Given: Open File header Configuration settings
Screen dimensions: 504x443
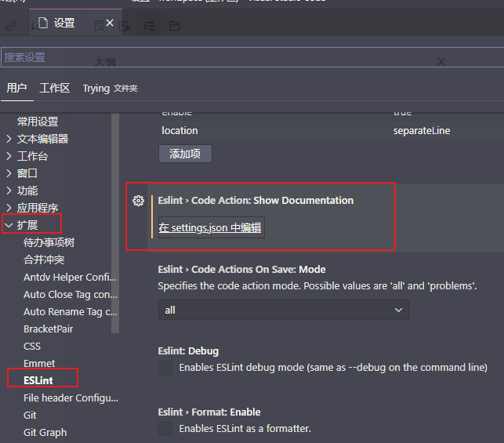Looking at the screenshot, I should pyautogui.click(x=71, y=398).
